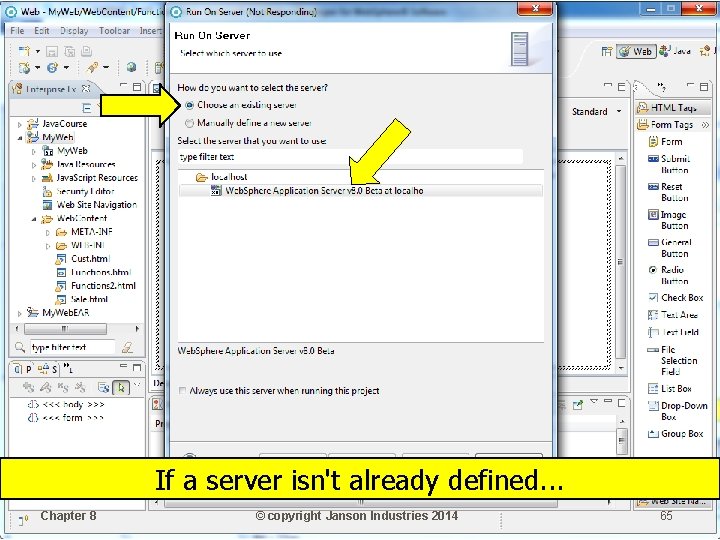Open the Edit menu in Web window
This screenshot has width=720, height=540.
pos(41,31)
